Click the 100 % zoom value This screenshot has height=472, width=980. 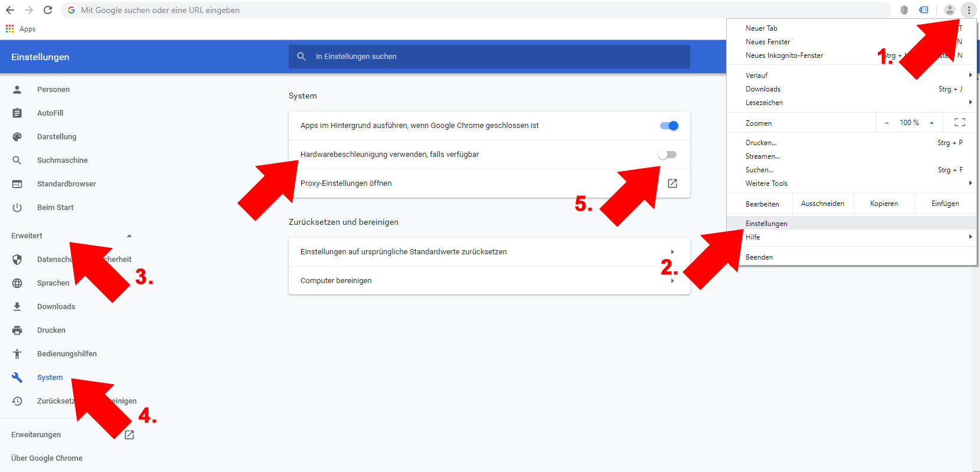pyautogui.click(x=909, y=123)
